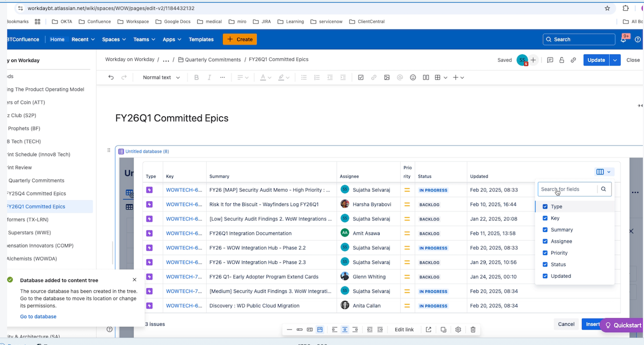
Task: Open Templates in the top navigation
Action: point(201,39)
